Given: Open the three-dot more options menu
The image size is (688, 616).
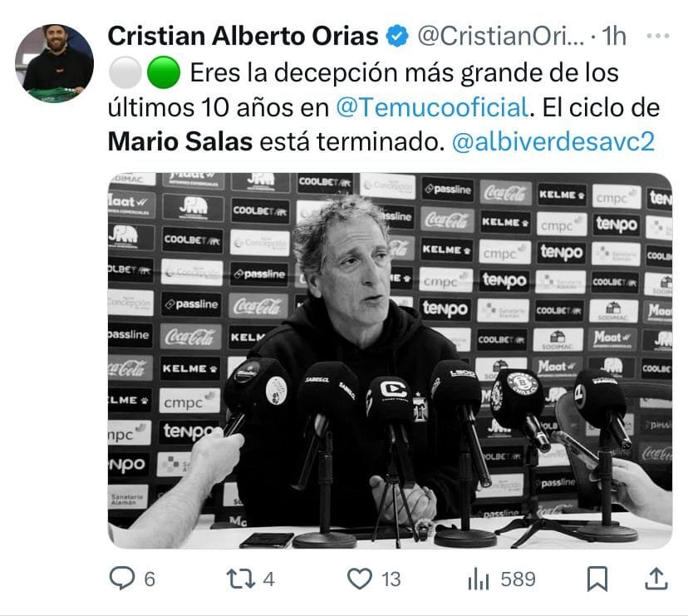Looking at the screenshot, I should (658, 36).
